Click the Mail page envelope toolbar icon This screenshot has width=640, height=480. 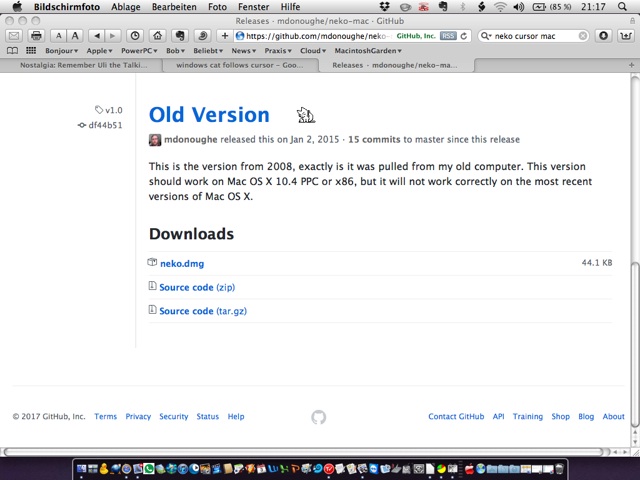pyautogui.click(x=14, y=36)
